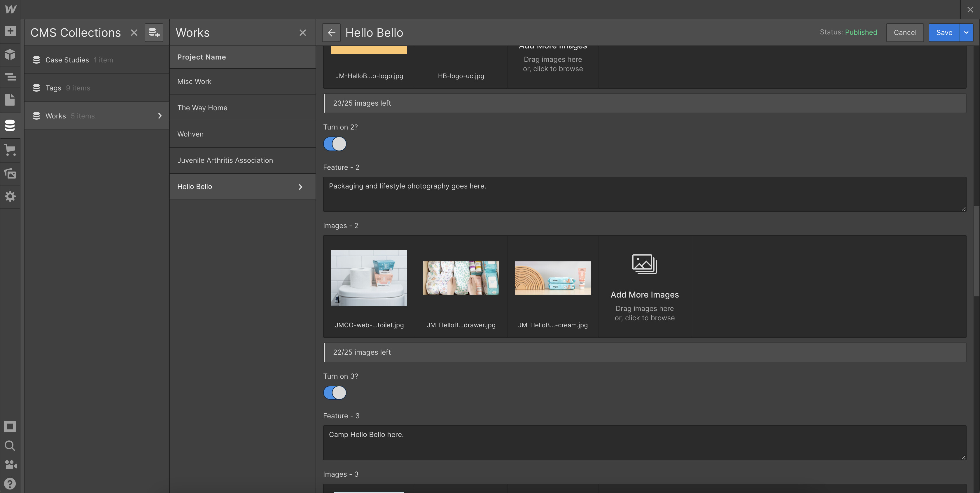
Task: Open the Add Elements panel
Action: pyautogui.click(x=10, y=31)
